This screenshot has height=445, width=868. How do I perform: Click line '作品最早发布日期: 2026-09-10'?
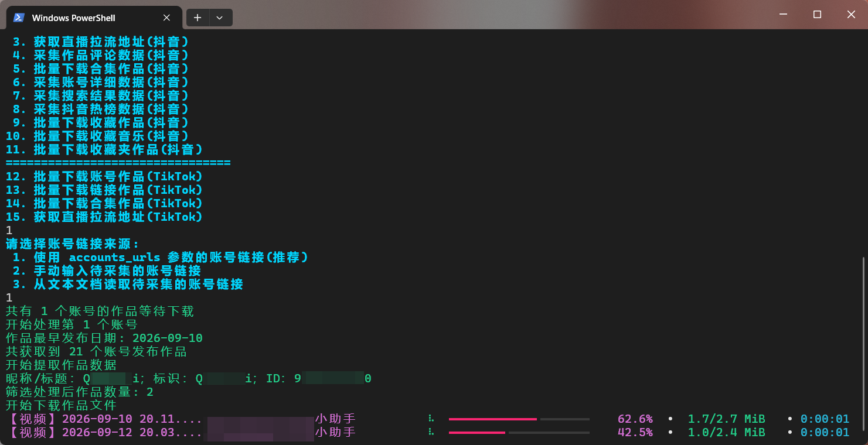(104, 338)
